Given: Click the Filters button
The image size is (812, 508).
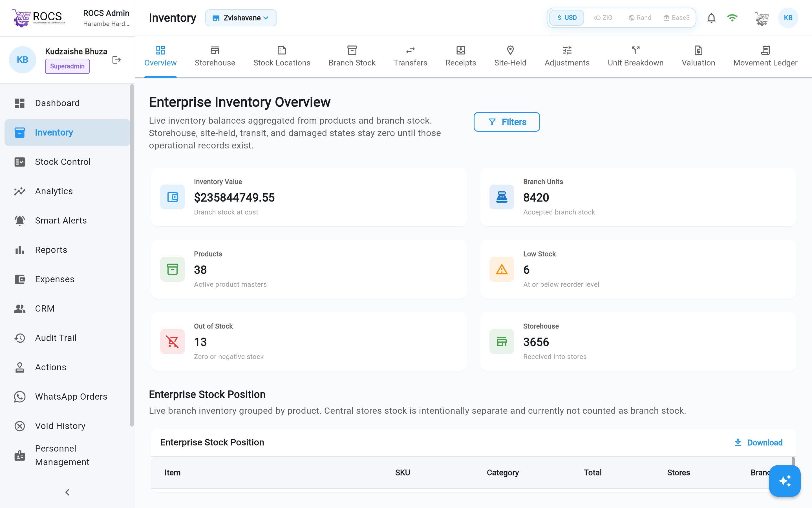Looking at the screenshot, I should [507, 122].
